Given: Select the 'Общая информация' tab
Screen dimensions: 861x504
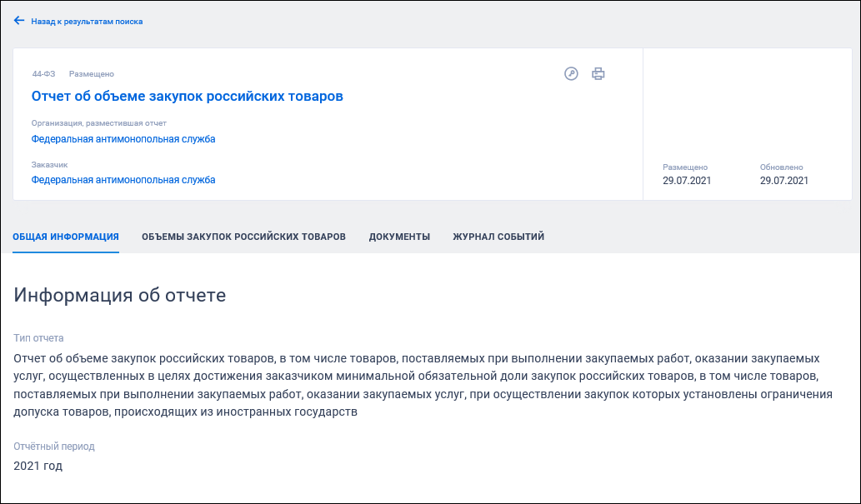Looking at the screenshot, I should coord(66,237).
